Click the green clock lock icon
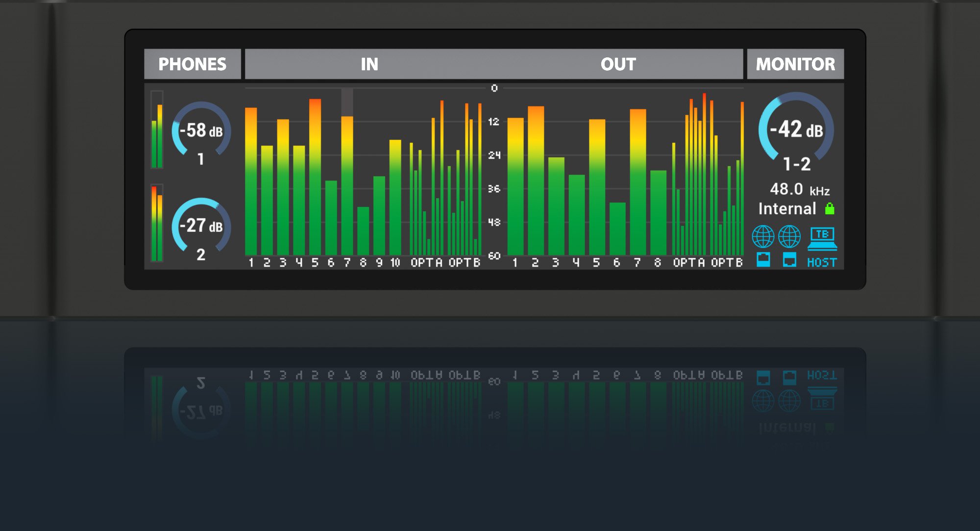 pos(830,209)
